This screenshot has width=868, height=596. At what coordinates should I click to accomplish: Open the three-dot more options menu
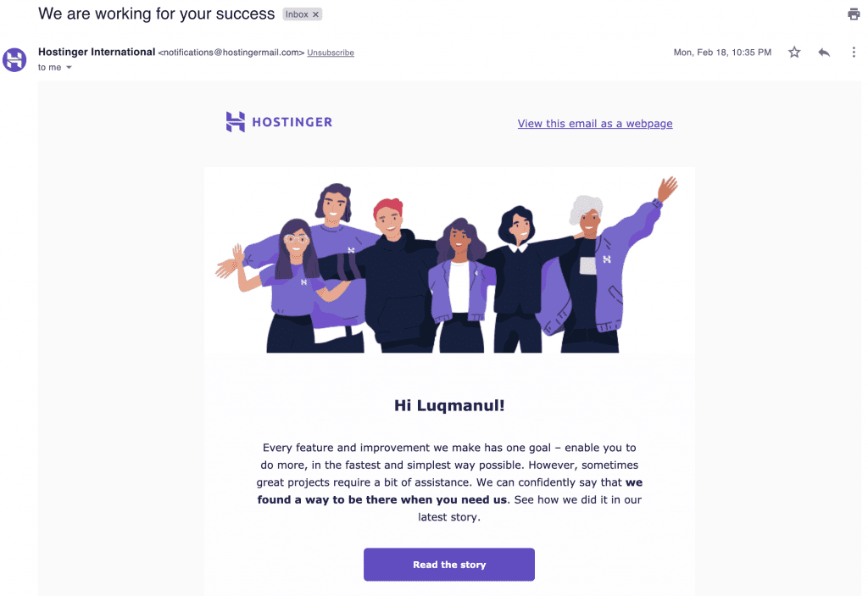click(x=854, y=52)
